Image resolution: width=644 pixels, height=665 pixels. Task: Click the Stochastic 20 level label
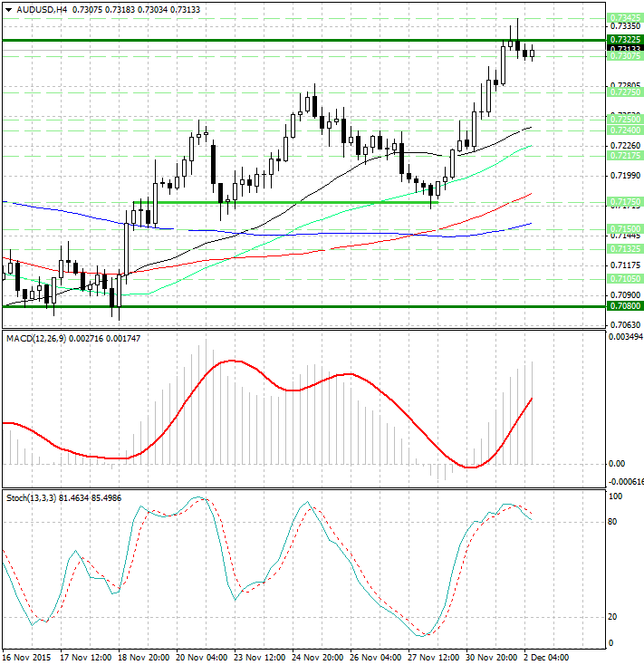pyautogui.click(x=612, y=617)
